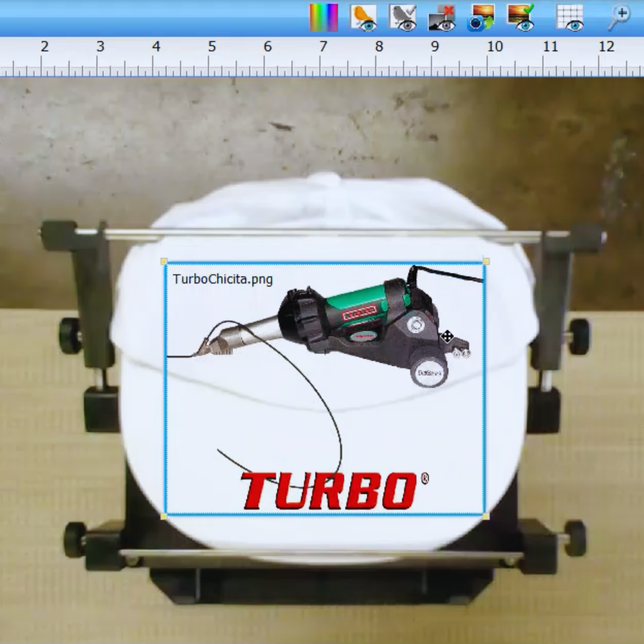Toggle the gray bird checkmark preview icon
644x644 pixels.
coord(403,18)
